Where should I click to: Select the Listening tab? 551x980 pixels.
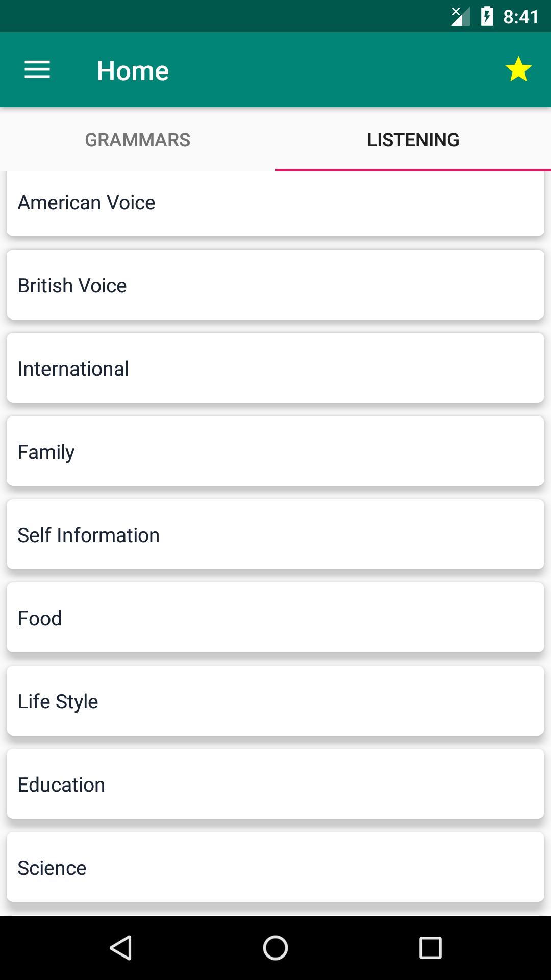click(413, 140)
